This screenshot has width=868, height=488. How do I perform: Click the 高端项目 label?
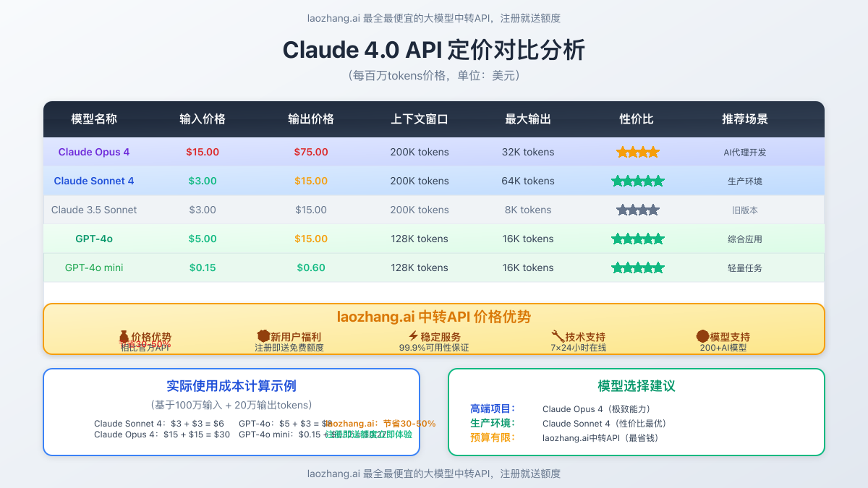coord(493,408)
